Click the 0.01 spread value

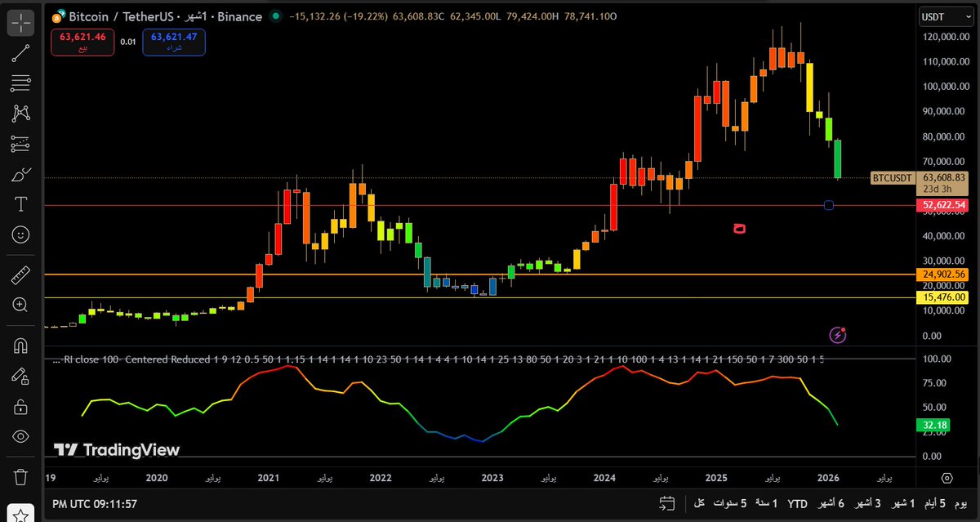pos(128,42)
